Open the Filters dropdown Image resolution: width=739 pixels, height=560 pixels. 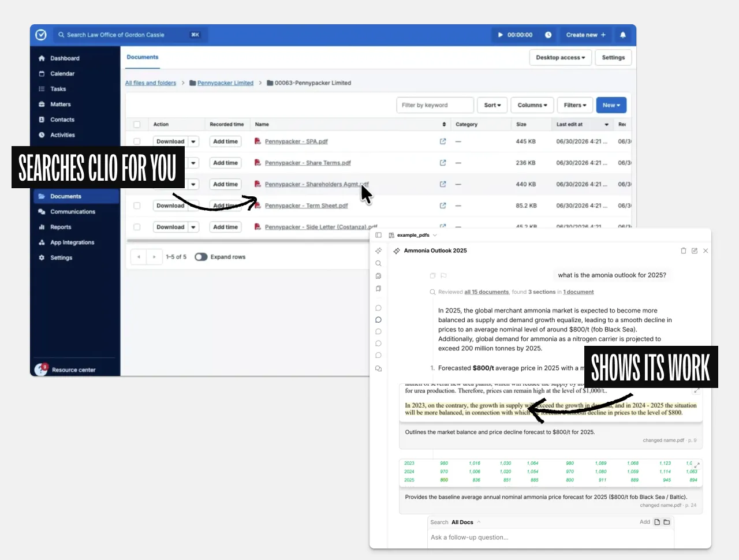pyautogui.click(x=575, y=105)
